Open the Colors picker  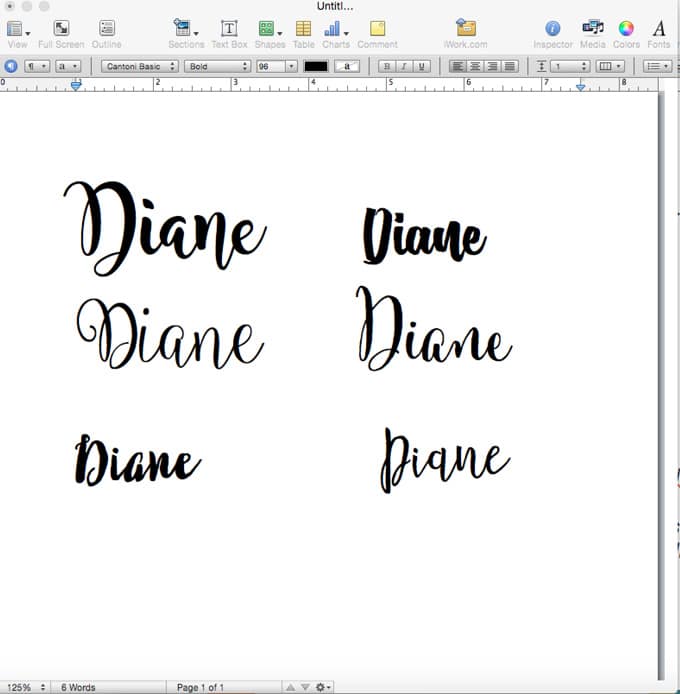626,29
